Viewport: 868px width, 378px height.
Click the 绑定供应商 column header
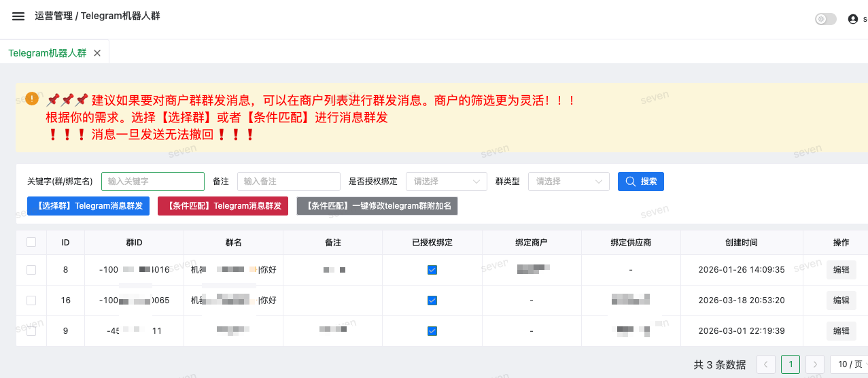[631, 243]
